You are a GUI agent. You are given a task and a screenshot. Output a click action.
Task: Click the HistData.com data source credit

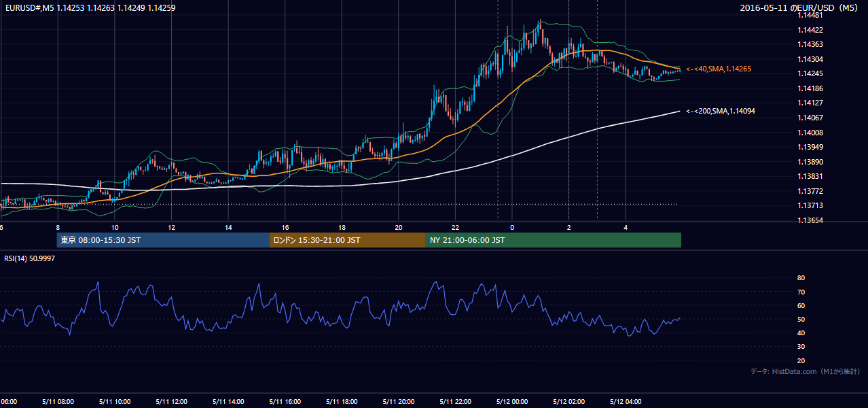(x=806, y=371)
